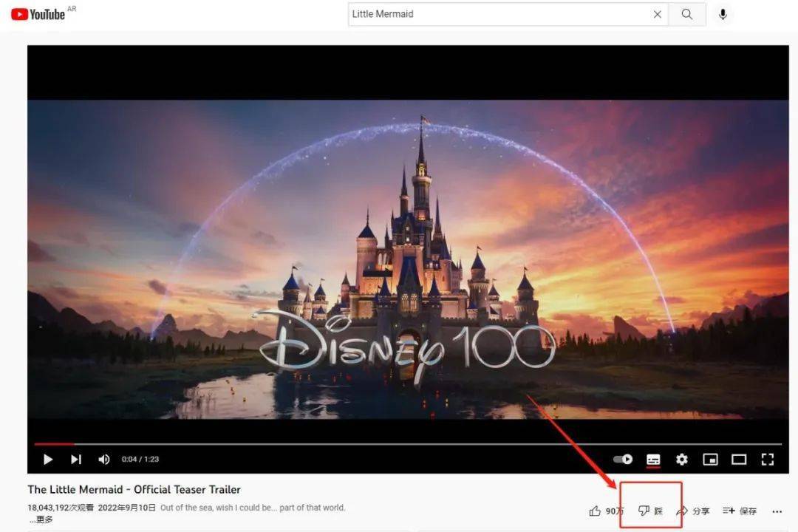Open player settings gear
Screen dimensions: 798x532
click(682, 460)
